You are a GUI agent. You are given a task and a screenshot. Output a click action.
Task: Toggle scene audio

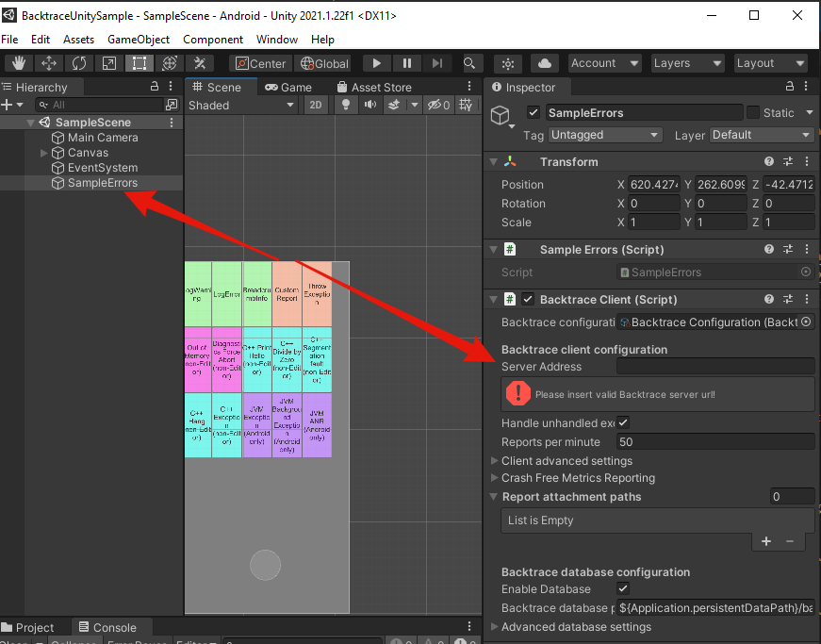(370, 106)
